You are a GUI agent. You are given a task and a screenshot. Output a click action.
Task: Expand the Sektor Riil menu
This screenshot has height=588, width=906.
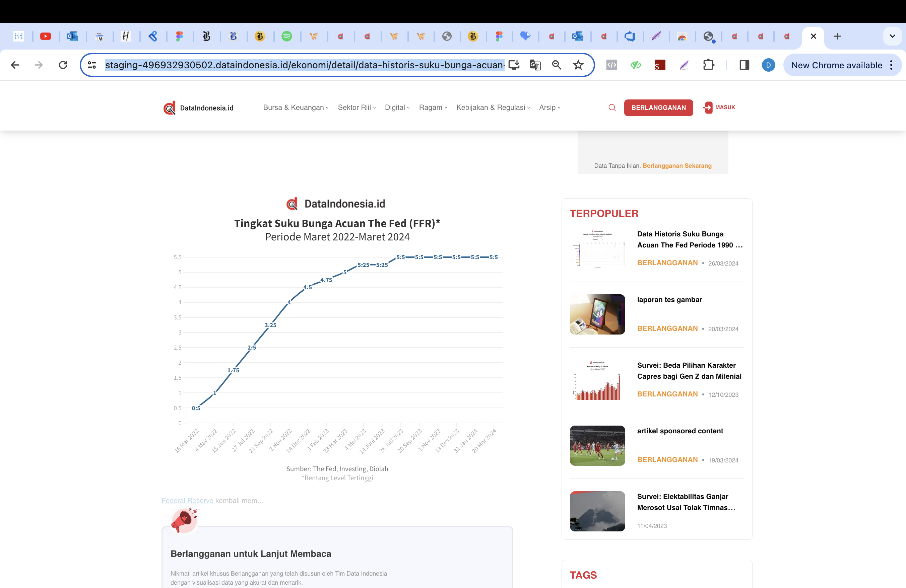pos(357,107)
